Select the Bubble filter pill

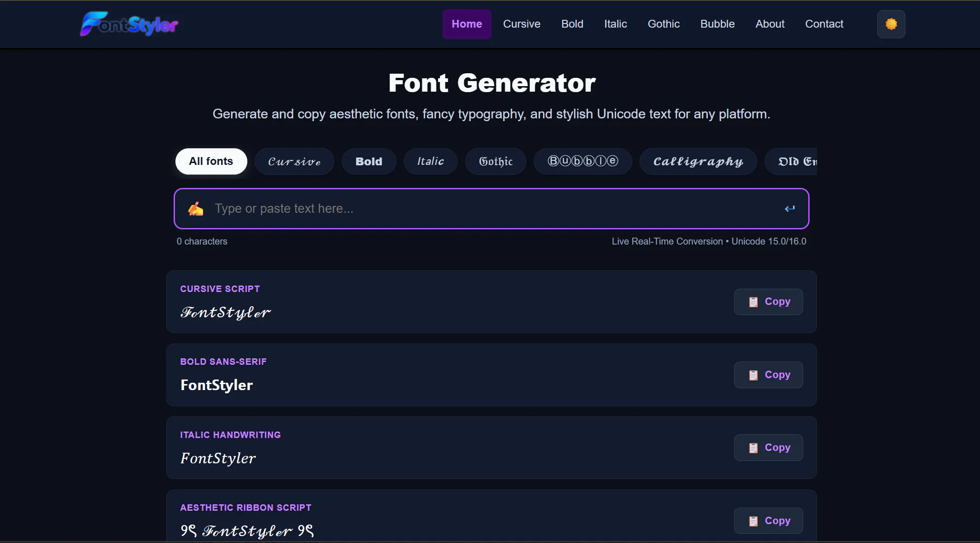click(x=583, y=161)
